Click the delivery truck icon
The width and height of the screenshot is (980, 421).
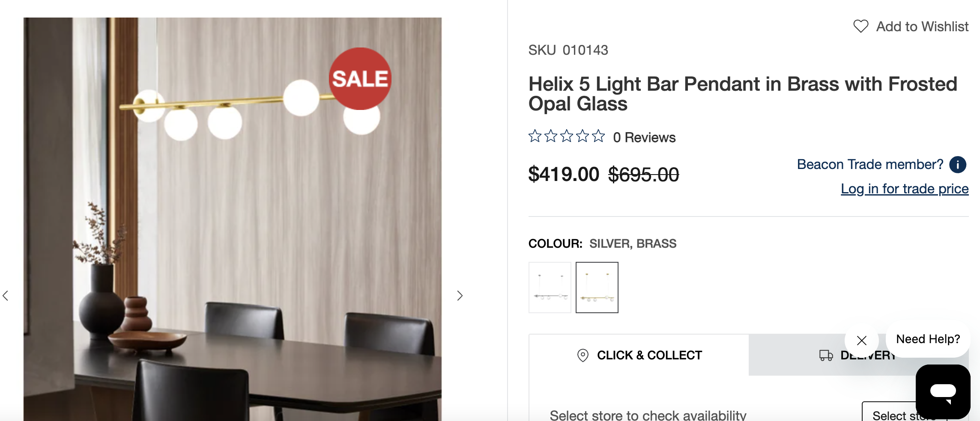coord(826,356)
